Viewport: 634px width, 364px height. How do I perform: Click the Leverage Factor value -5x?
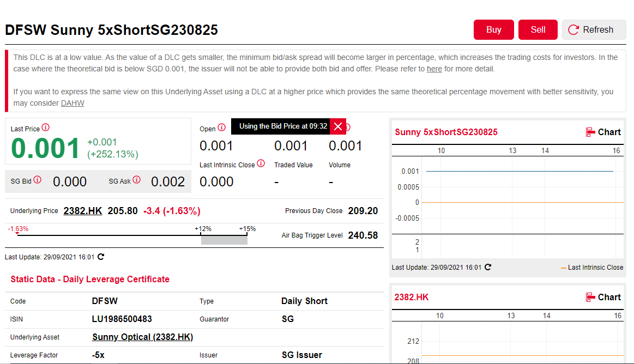pyautogui.click(x=98, y=355)
